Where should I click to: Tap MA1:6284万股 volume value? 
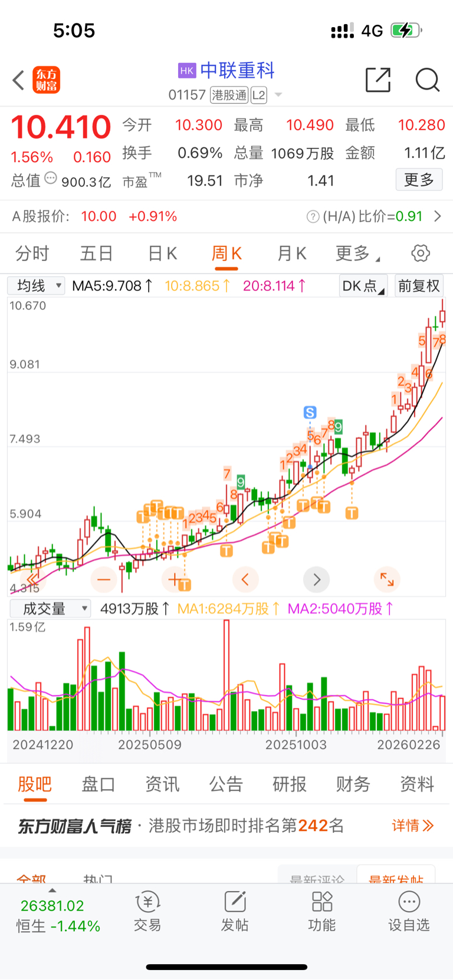pos(228,609)
